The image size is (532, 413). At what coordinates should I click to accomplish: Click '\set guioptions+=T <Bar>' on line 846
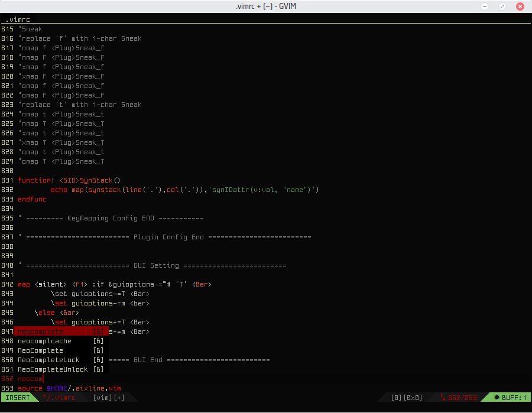pos(100,323)
